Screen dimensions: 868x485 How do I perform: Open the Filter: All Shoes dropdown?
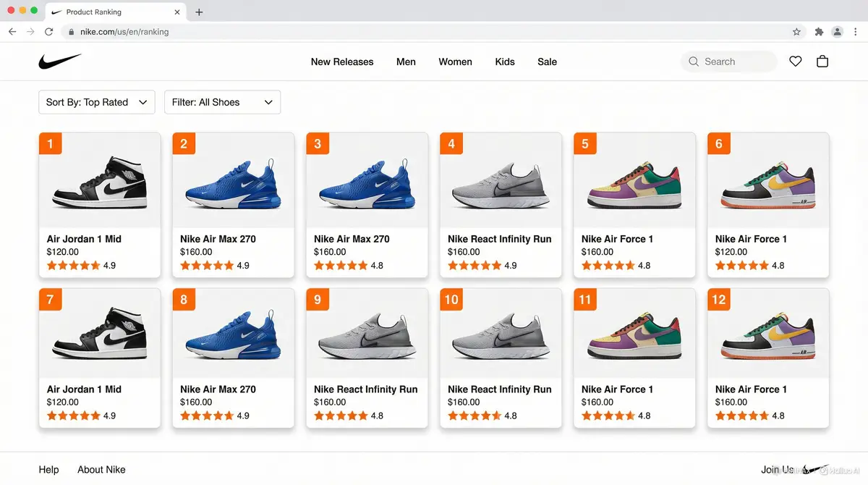(x=223, y=102)
